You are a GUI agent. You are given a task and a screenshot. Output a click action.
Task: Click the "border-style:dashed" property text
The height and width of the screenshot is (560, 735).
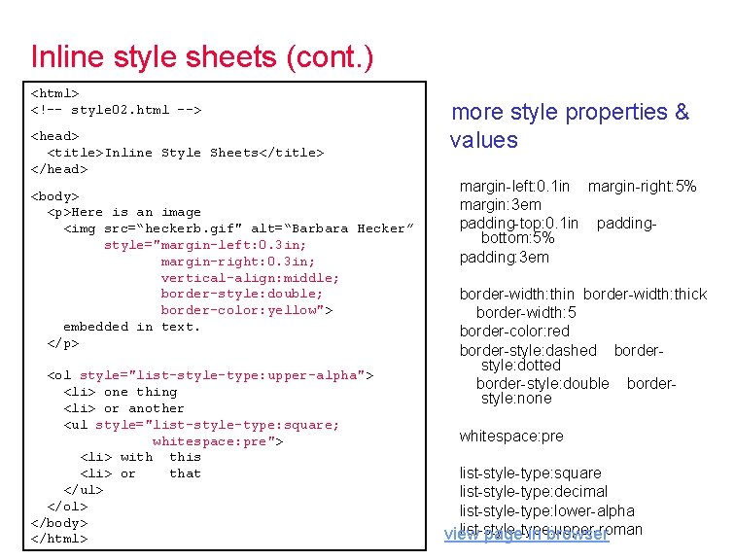click(x=528, y=351)
